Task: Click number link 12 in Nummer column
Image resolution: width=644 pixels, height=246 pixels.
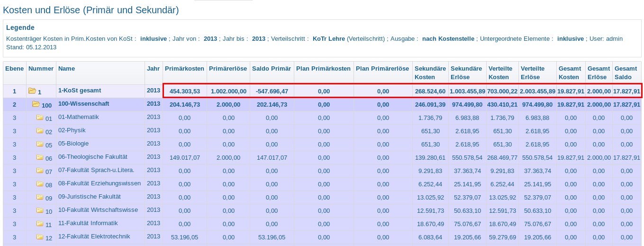Action: click(x=49, y=238)
